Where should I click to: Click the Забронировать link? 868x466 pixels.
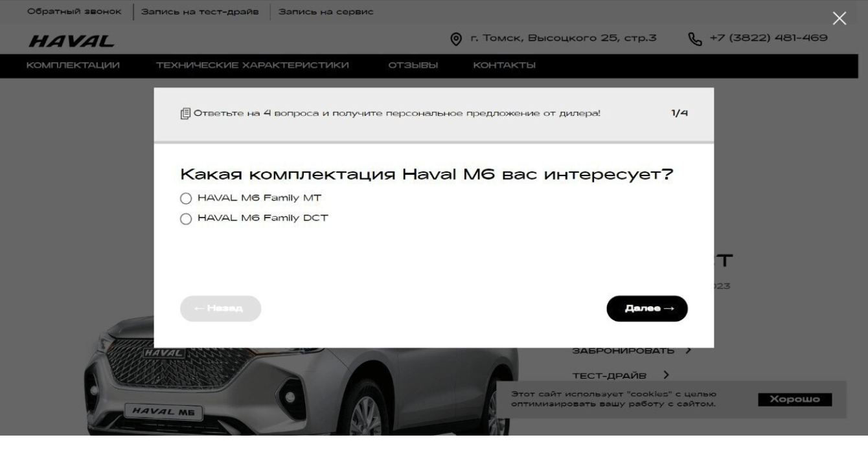click(x=632, y=351)
